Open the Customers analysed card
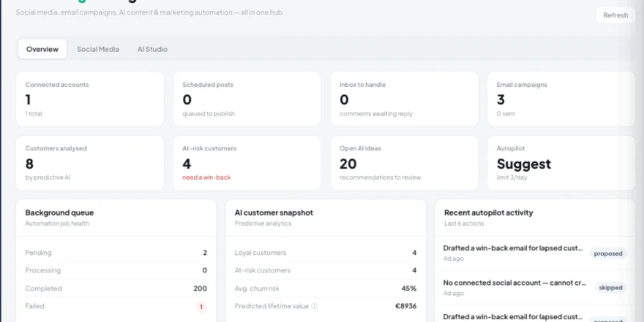Viewport: 644px width, 322px height. (90, 162)
